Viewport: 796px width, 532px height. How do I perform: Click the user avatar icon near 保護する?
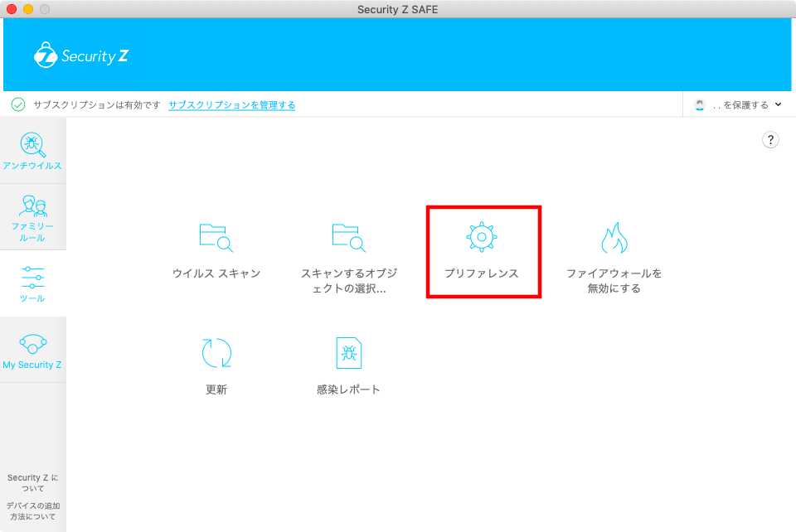tap(701, 105)
